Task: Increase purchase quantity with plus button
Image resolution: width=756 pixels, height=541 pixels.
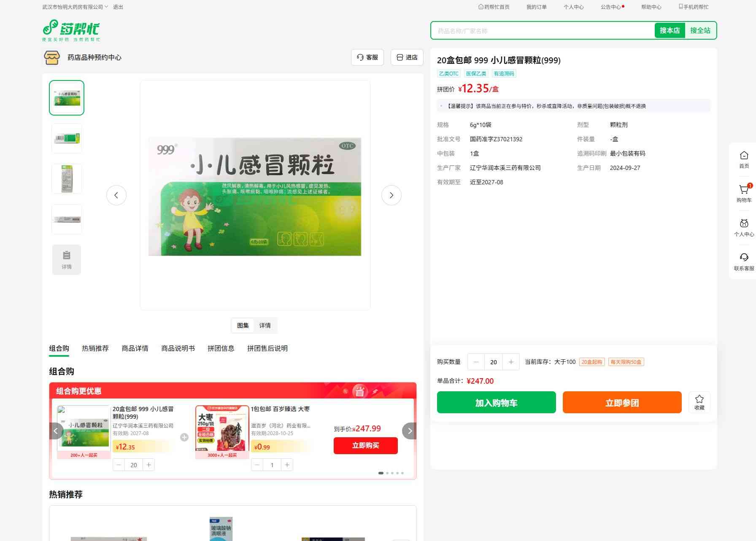Action: 511,362
